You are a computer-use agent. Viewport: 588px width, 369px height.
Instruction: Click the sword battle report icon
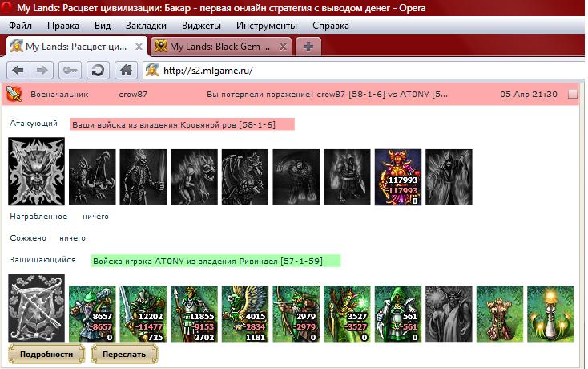14,94
